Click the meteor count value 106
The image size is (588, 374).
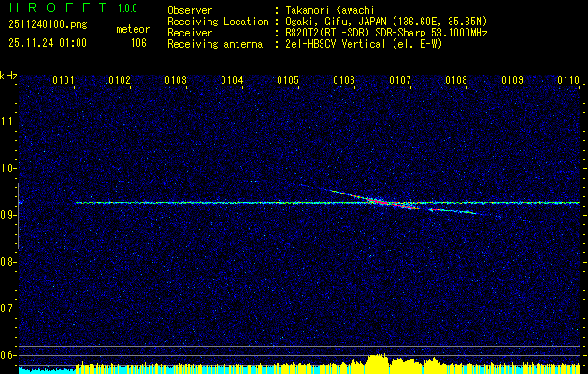138,43
